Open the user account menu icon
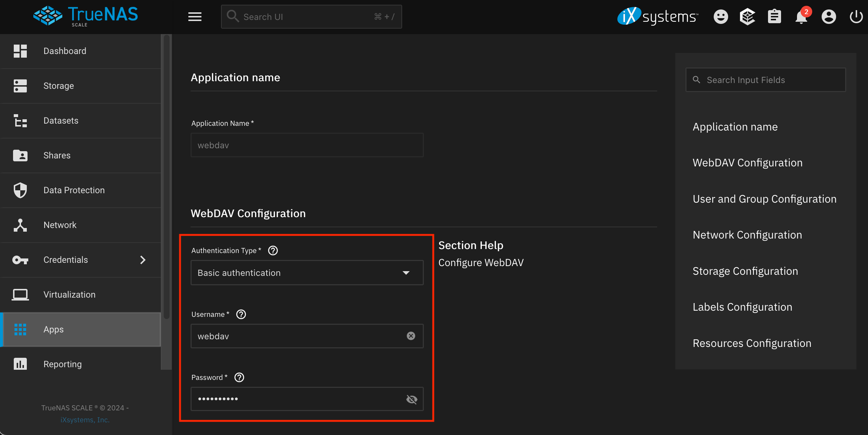The width and height of the screenshot is (868, 435). pyautogui.click(x=829, y=17)
